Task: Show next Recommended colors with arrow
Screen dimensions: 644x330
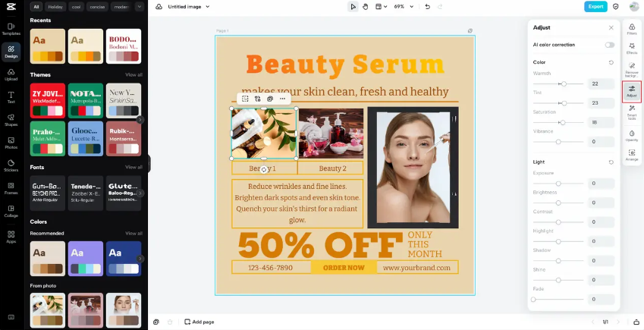Action: pyautogui.click(x=140, y=259)
